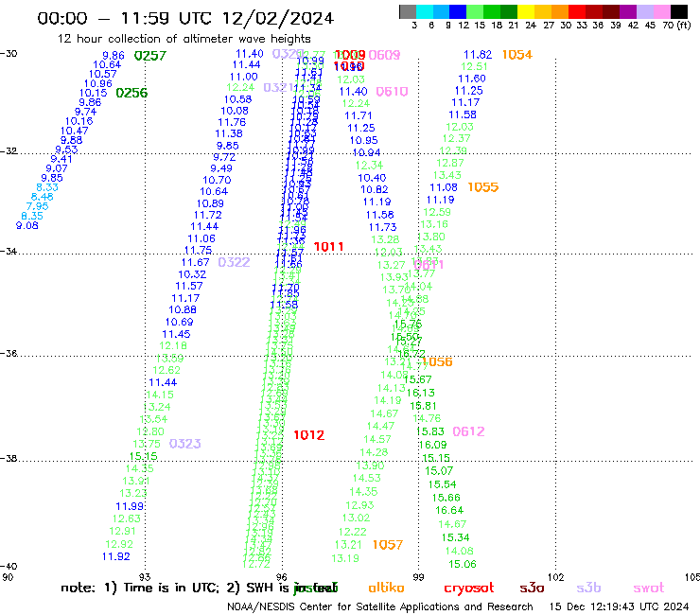Click the orange pass label 1054
700x615 pixels.
click(x=517, y=55)
